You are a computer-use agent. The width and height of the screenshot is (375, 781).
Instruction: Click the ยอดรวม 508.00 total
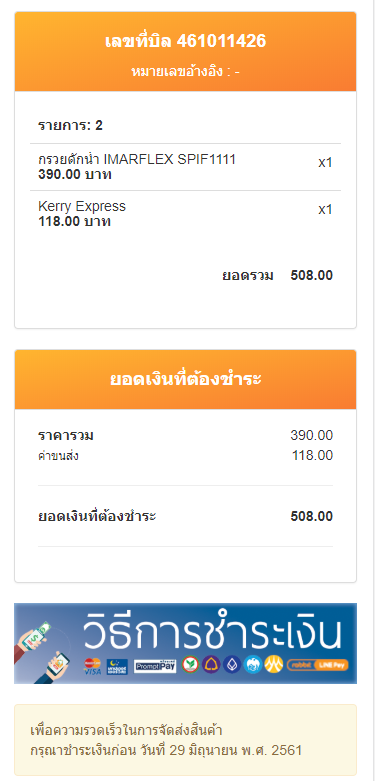pyautogui.click(x=277, y=275)
